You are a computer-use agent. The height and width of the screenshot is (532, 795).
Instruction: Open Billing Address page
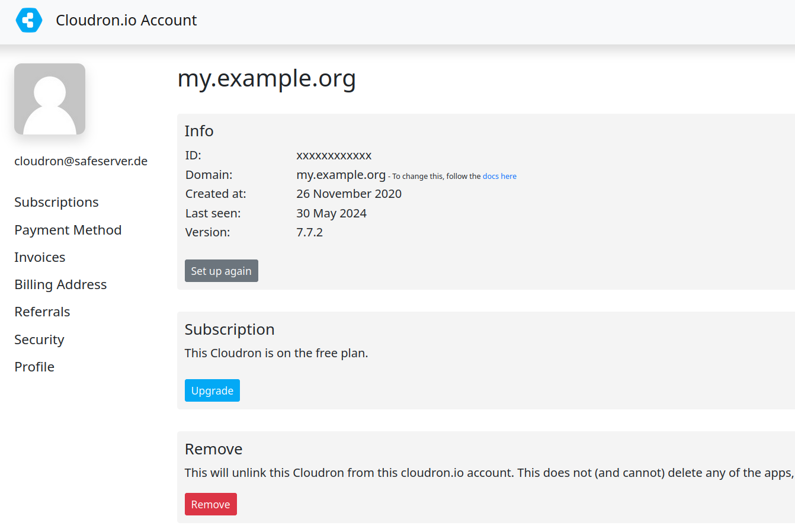tap(60, 284)
